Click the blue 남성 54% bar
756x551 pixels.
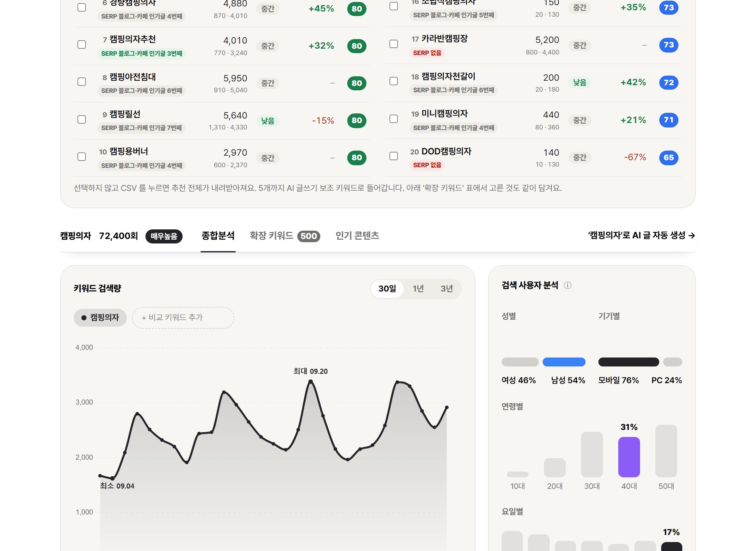tap(564, 362)
